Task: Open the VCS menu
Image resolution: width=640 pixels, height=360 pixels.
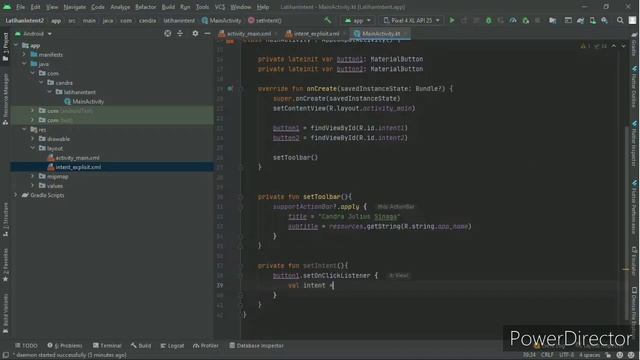Action: 220,7
